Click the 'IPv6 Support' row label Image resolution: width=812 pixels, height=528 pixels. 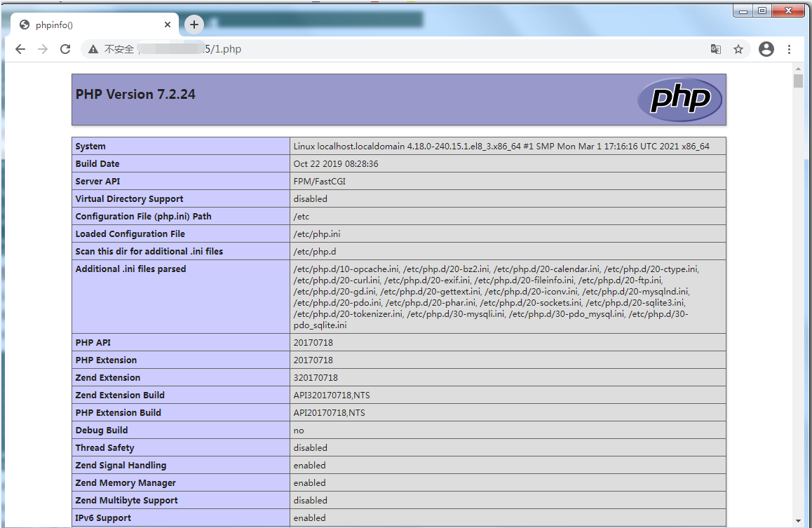point(103,518)
